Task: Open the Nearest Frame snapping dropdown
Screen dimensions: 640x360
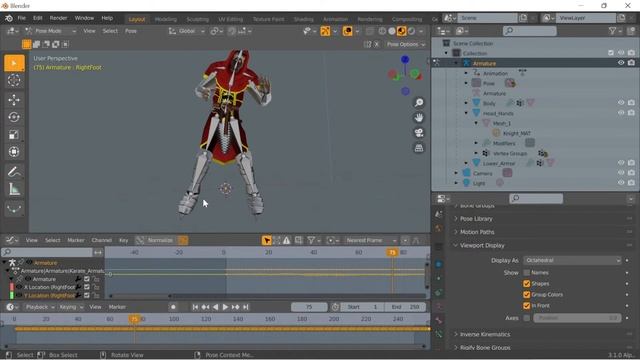Action: coord(370,240)
